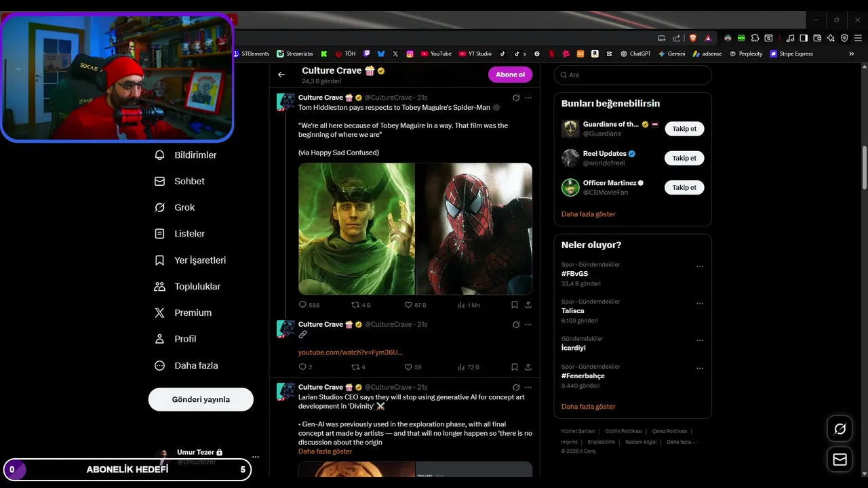Image resolution: width=868 pixels, height=488 pixels.
Task: Open more options for #FBvGS trend
Action: click(x=700, y=266)
